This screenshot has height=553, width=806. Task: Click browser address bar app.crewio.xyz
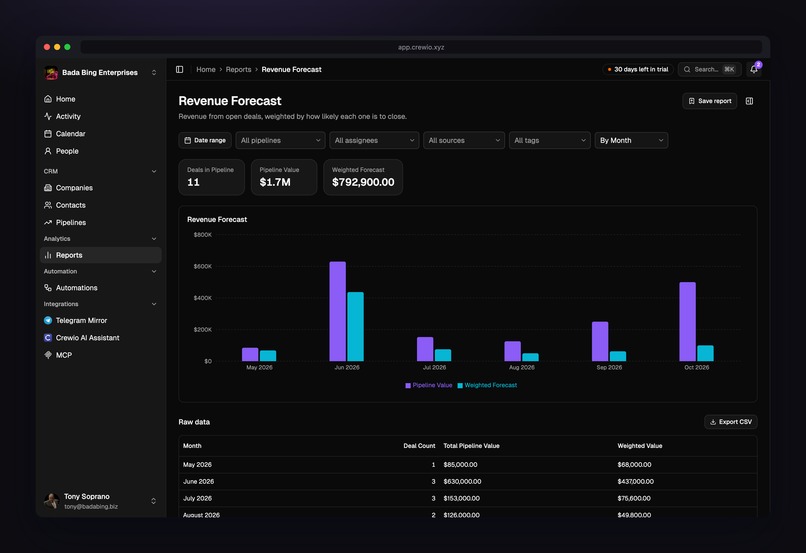(x=421, y=47)
